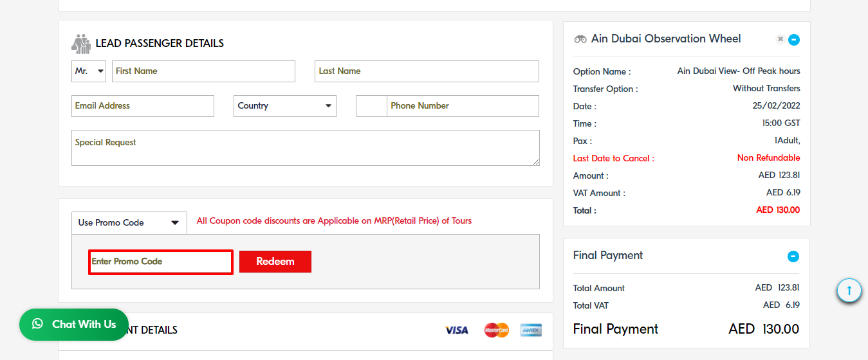The image size is (868, 360).
Task: Click the binoculars icon beside Ain Dubai
Action: pos(580,39)
